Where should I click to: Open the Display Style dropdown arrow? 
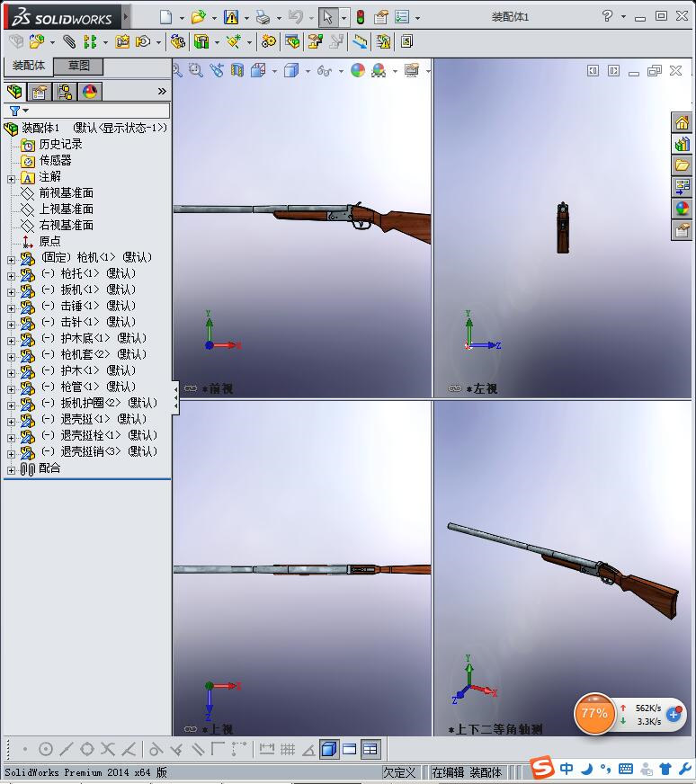308,71
